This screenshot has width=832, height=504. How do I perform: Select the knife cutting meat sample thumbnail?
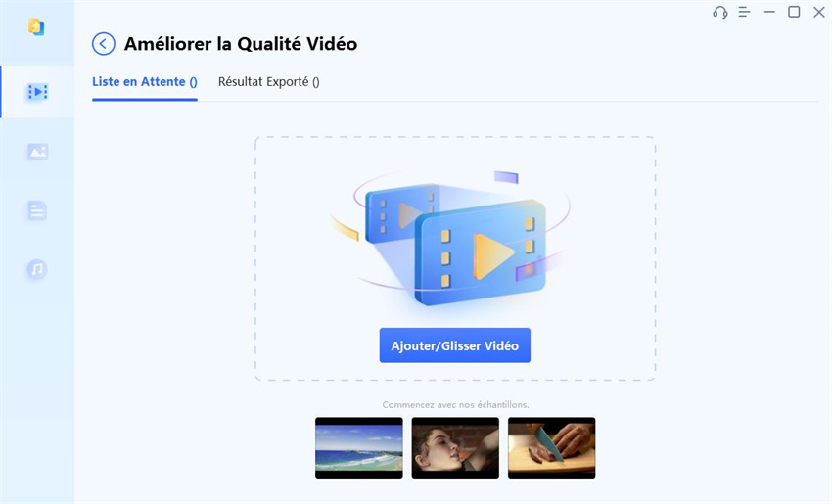(552, 448)
